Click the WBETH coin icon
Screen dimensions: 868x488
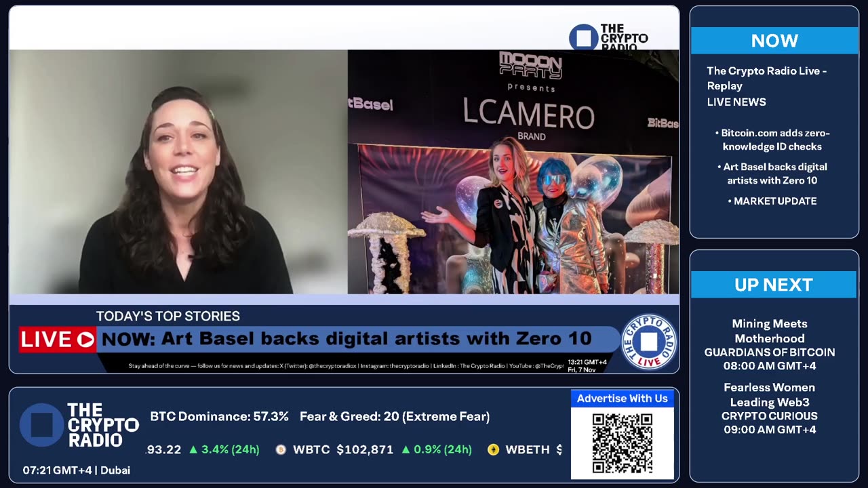click(494, 449)
